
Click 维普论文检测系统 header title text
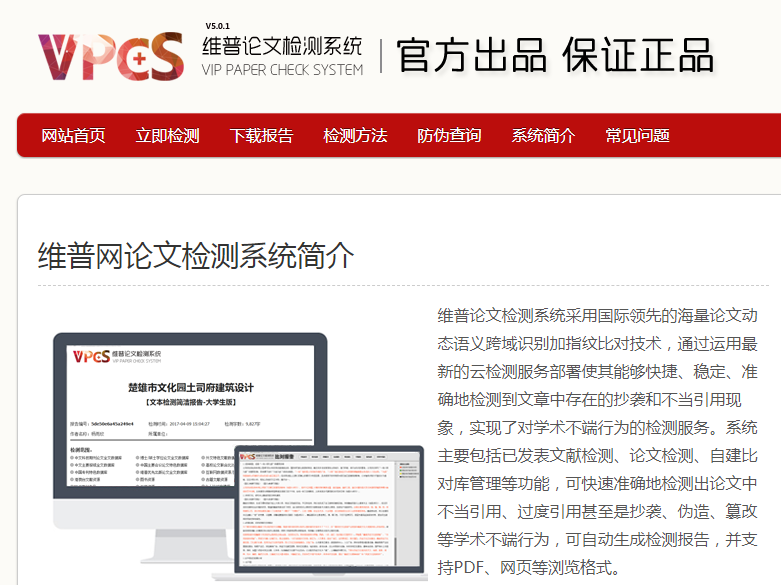(x=282, y=46)
